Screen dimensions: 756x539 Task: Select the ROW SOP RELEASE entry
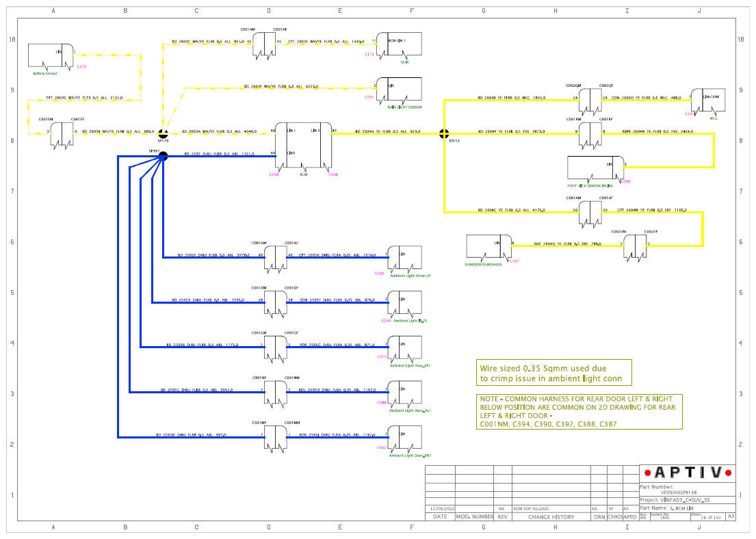pos(531,509)
